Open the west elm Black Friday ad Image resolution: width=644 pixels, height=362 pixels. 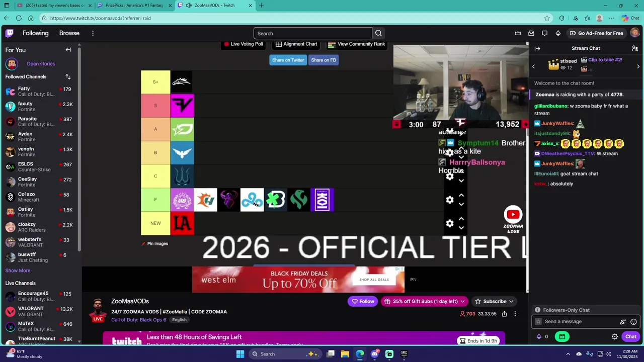click(x=298, y=280)
